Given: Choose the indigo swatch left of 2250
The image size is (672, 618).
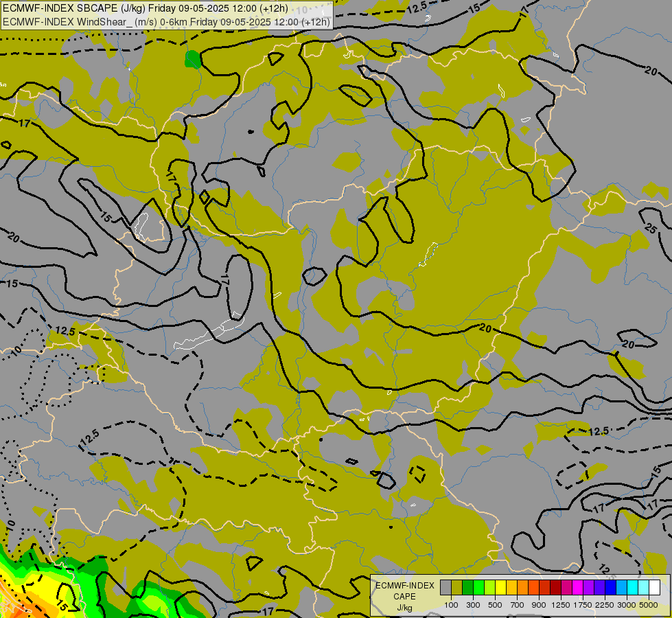Looking at the screenshot, I should tap(599, 588).
